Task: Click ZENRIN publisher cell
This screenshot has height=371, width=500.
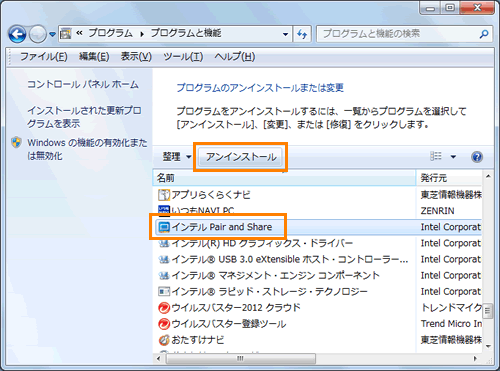Action: tap(437, 211)
